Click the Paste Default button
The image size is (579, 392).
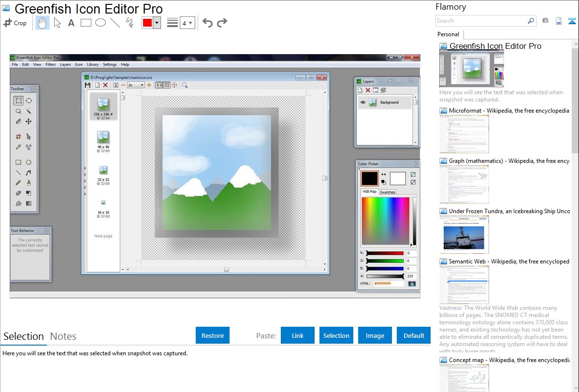(414, 335)
